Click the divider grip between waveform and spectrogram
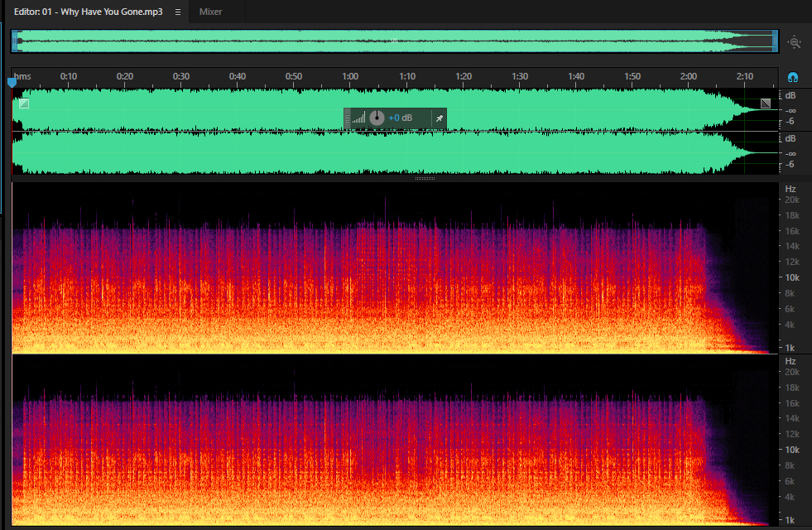The height and width of the screenshot is (530, 812). pyautogui.click(x=425, y=178)
